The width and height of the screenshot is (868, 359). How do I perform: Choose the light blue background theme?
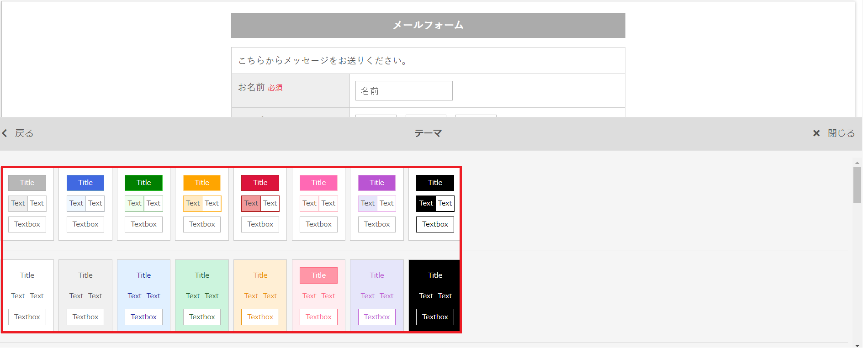143,296
